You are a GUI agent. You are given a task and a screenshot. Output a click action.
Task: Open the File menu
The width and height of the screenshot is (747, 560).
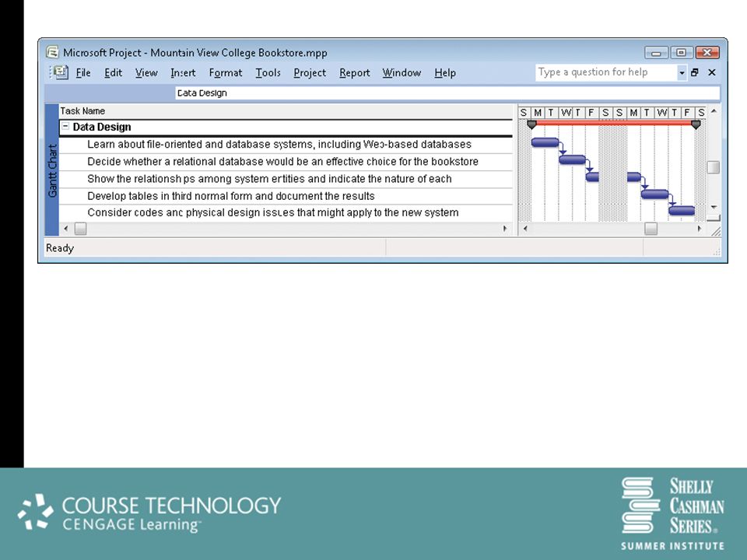coord(83,73)
